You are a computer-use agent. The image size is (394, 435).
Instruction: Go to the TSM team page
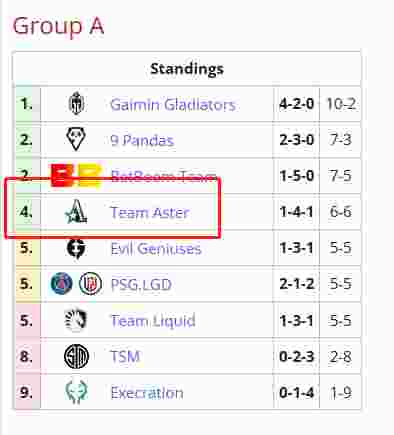(x=125, y=357)
